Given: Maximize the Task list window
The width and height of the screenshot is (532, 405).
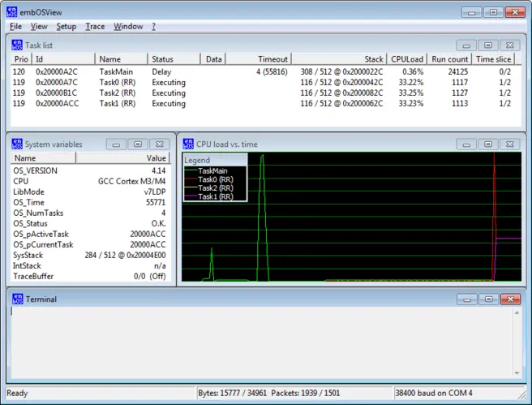Looking at the screenshot, I should click(x=487, y=45).
